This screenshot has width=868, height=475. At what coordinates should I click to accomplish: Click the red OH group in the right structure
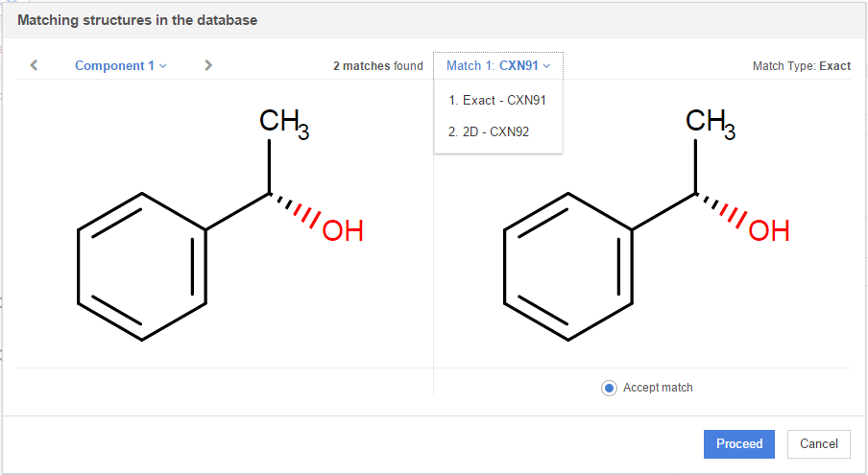pyautogui.click(x=769, y=231)
